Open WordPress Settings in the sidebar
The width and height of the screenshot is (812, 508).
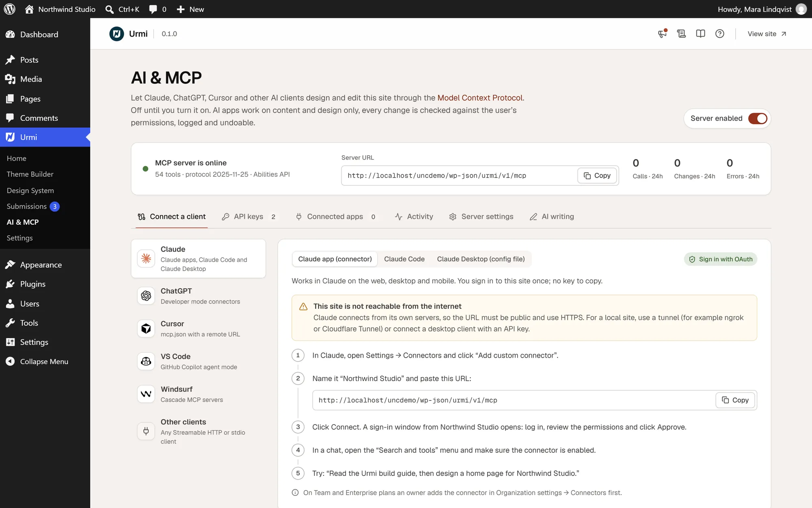[x=45, y=343]
